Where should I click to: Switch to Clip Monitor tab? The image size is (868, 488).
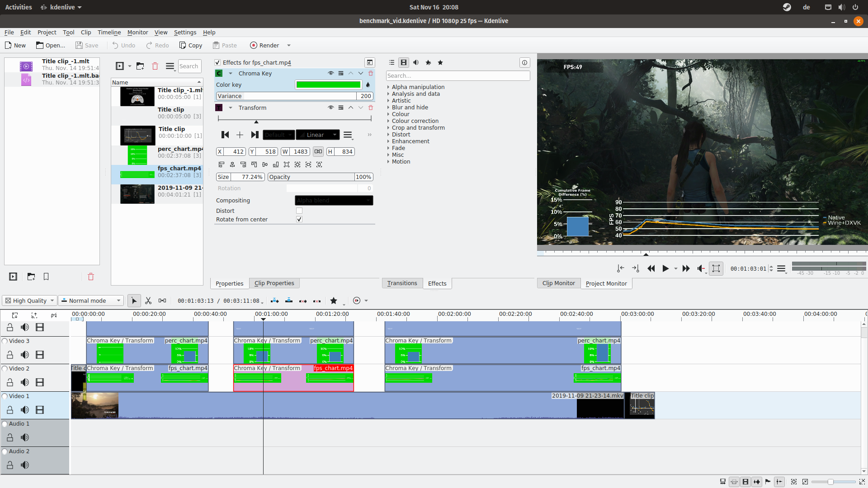click(x=559, y=283)
